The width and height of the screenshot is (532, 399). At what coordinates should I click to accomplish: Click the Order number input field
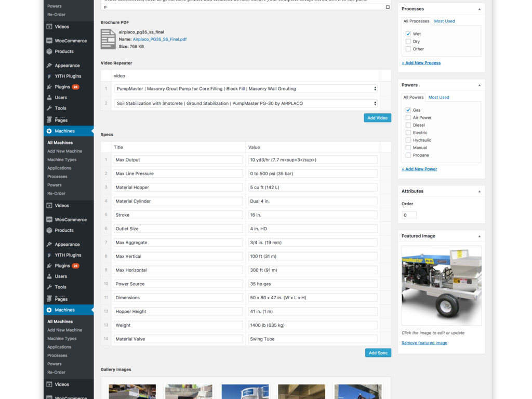click(409, 215)
